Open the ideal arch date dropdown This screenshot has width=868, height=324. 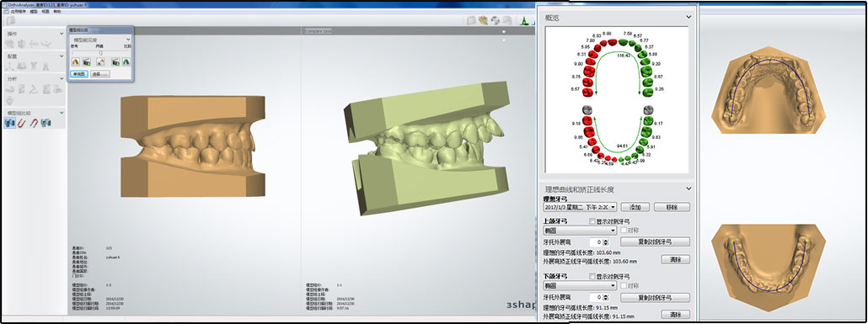(580, 207)
